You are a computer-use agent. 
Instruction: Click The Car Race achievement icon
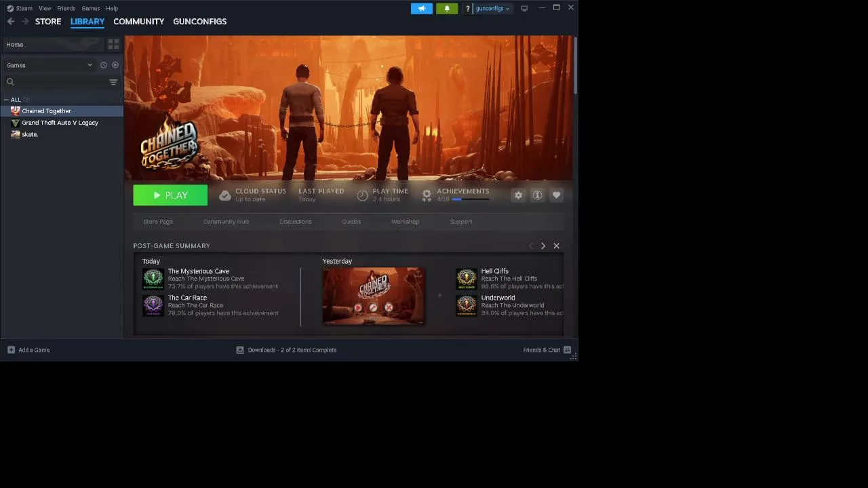click(x=153, y=305)
